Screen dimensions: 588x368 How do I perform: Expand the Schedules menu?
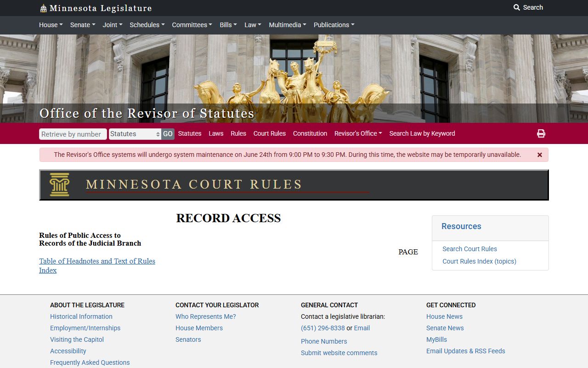tap(147, 25)
